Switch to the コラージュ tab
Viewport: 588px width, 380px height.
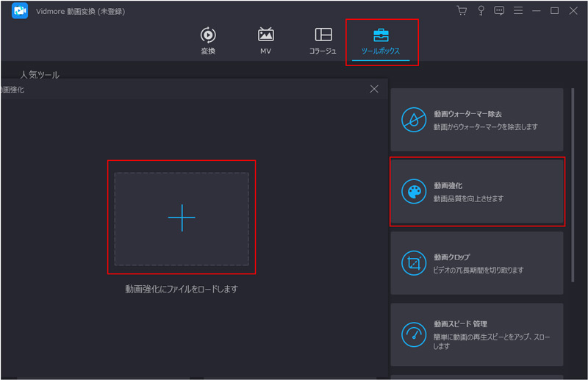[x=323, y=41]
